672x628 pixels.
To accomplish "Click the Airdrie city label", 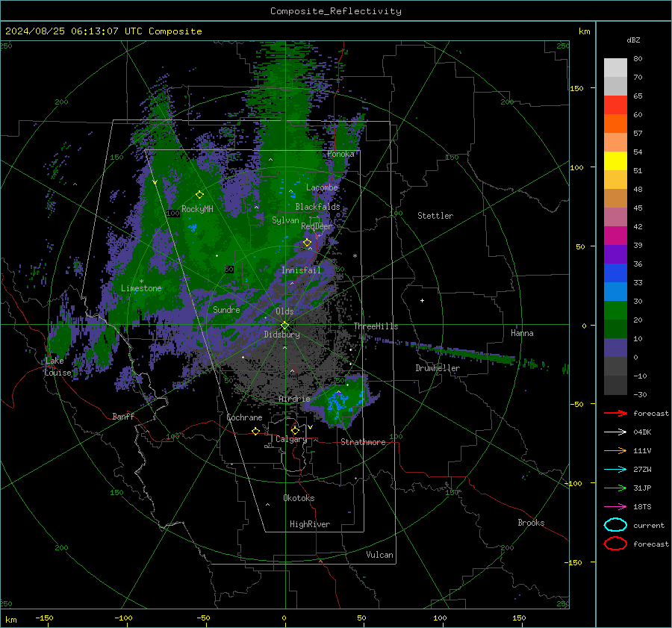I will 294,399.
